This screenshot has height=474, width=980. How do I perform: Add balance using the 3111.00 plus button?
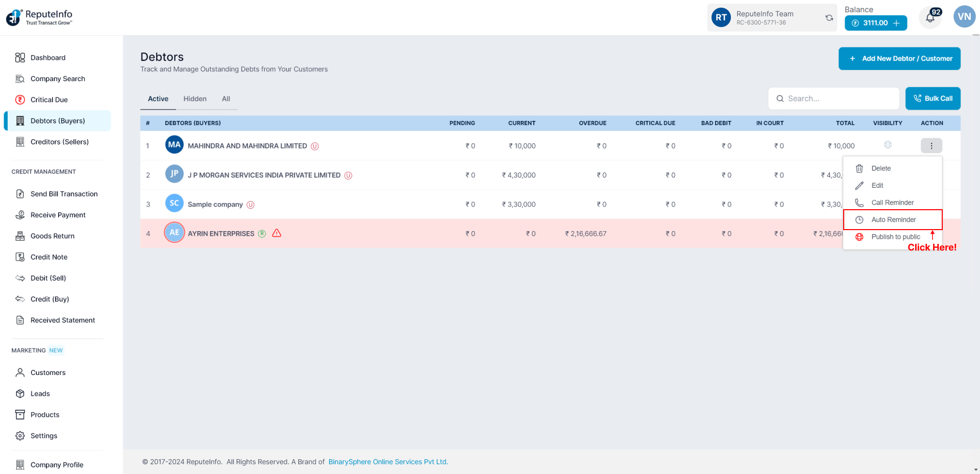pyautogui.click(x=896, y=23)
